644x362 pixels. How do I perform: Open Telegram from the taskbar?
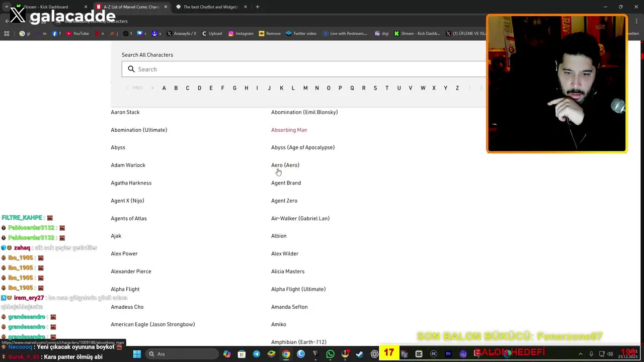tap(257, 354)
